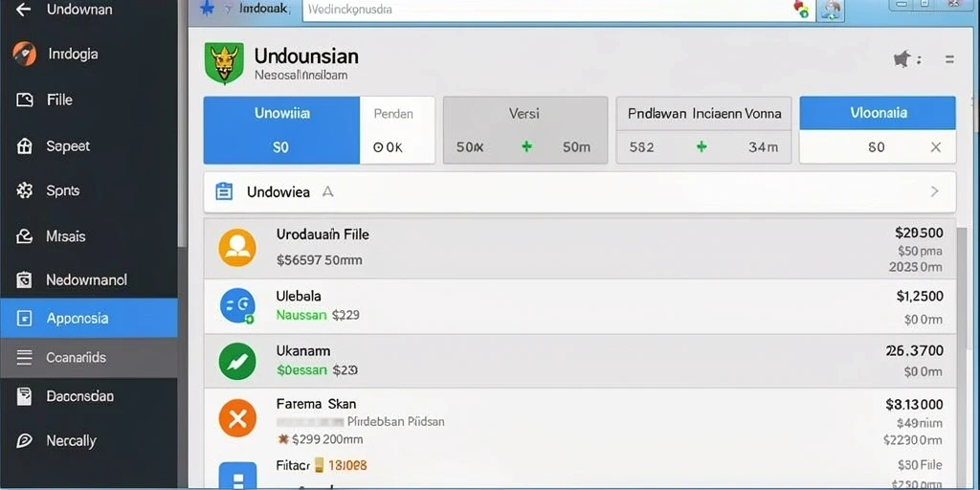Clear the Vloonaiia value with X

coord(936,146)
